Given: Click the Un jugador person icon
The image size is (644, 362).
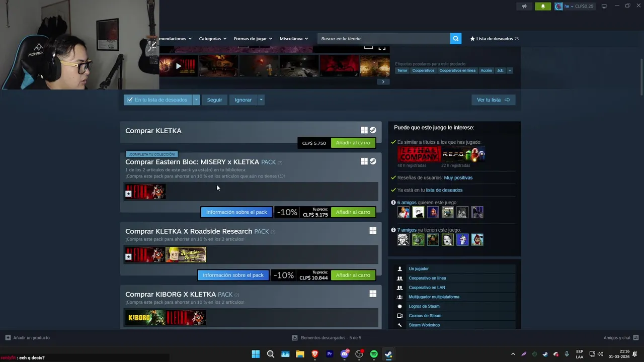Looking at the screenshot, I should [x=400, y=269].
